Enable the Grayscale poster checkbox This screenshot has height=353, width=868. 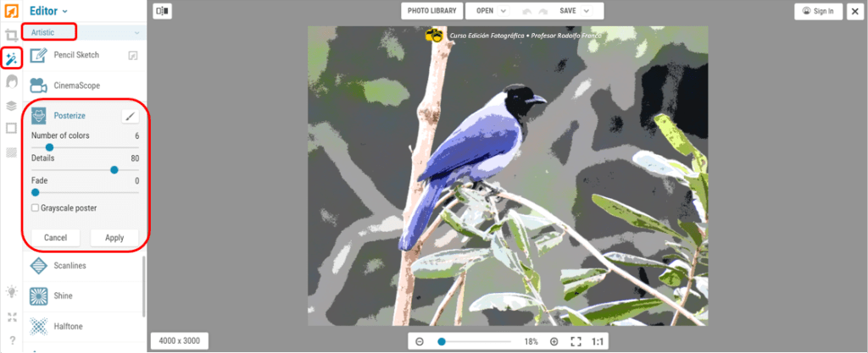(x=35, y=207)
